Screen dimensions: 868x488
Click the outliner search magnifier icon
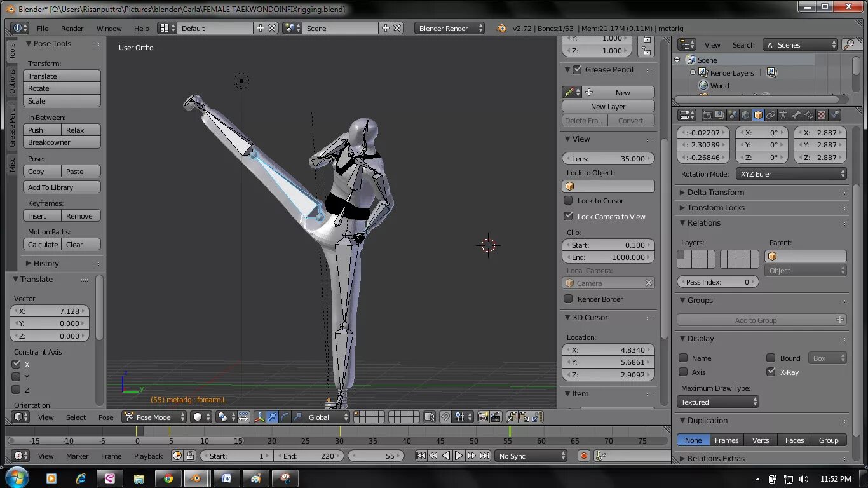848,44
